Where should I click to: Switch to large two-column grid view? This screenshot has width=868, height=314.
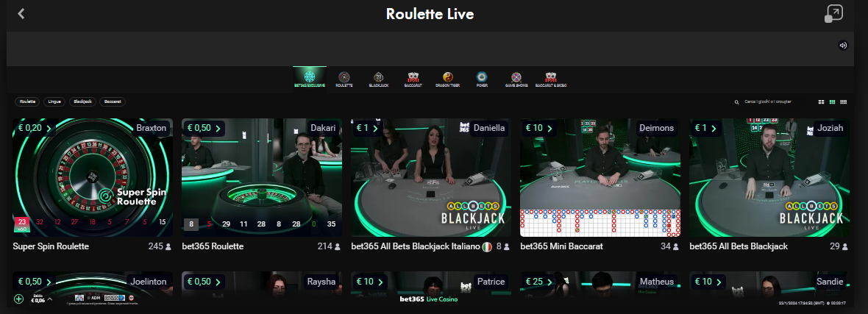click(821, 102)
